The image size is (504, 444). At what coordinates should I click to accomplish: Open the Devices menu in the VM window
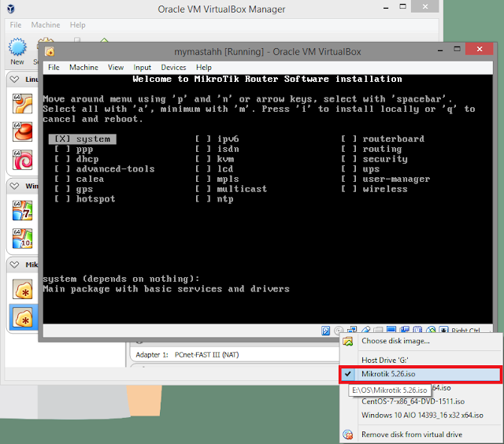point(173,68)
